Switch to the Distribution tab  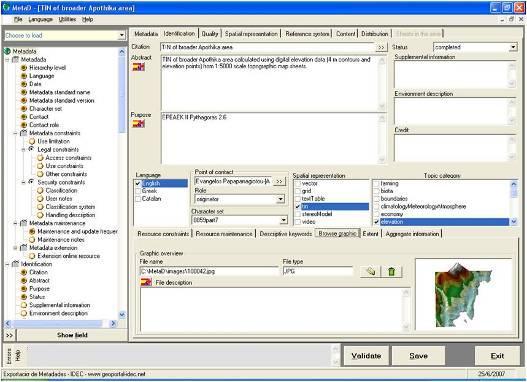click(x=374, y=34)
